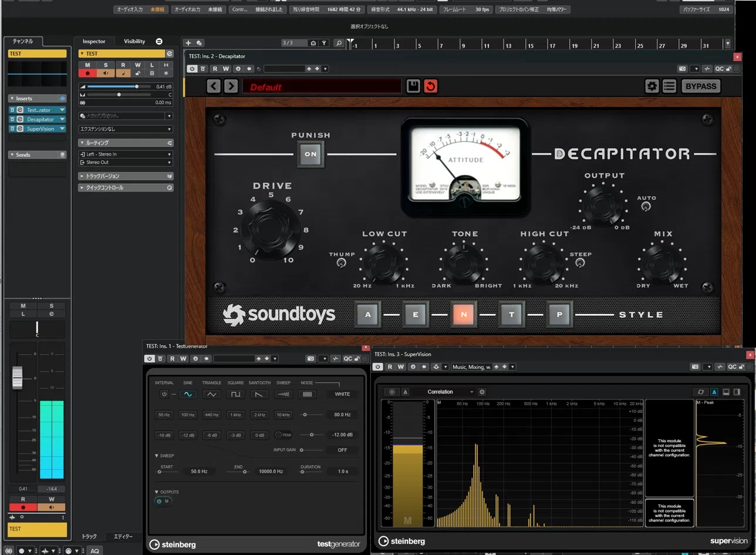
Task: Select the sawtooth waveform in TestGenerator
Action: click(x=259, y=394)
